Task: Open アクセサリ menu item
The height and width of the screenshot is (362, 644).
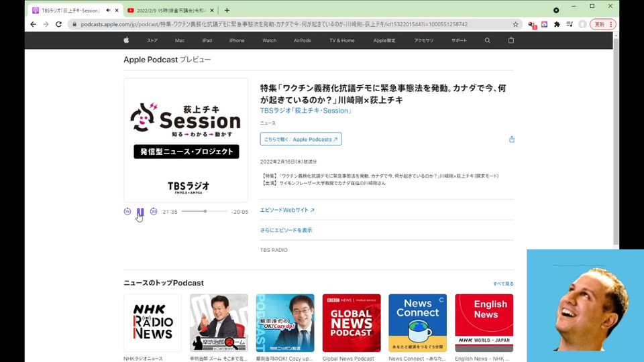Action: [x=423, y=41]
